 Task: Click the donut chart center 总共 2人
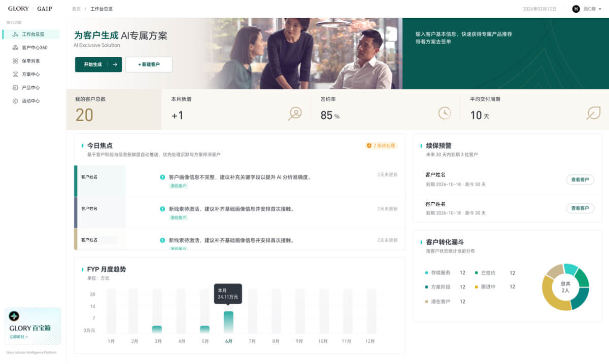click(565, 287)
